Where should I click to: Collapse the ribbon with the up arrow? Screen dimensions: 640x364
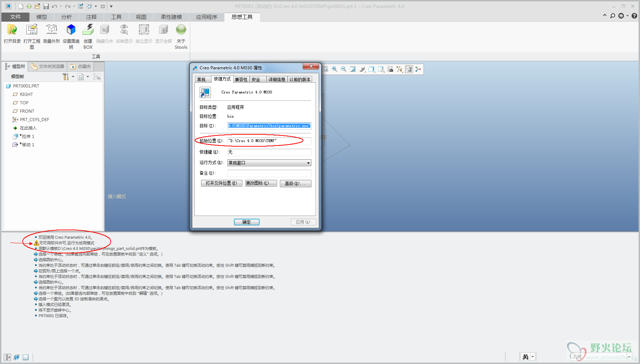605,16
